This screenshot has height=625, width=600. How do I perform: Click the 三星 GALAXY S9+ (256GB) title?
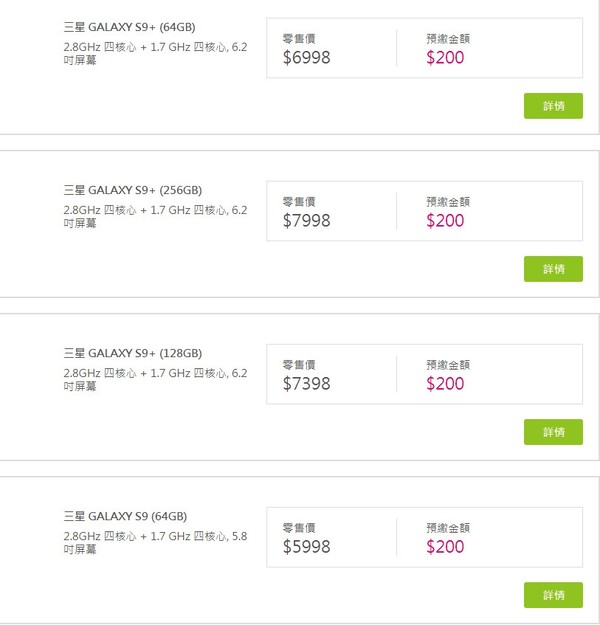(x=132, y=190)
